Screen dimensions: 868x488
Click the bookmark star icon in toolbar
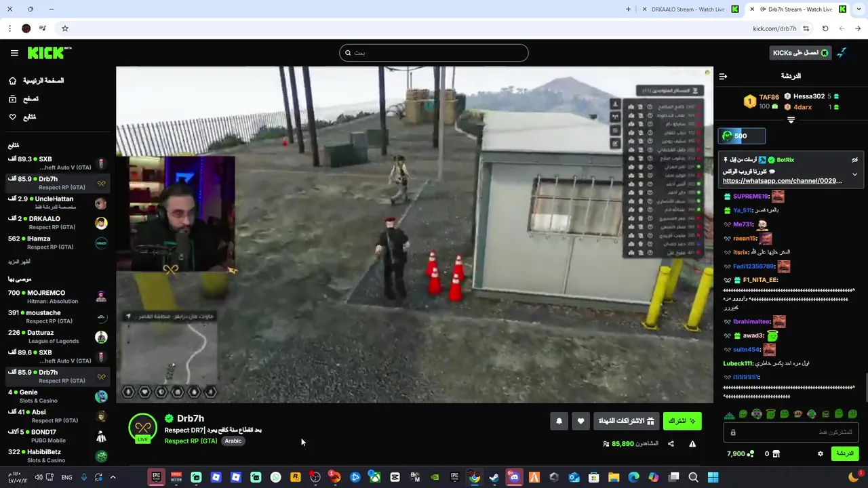[65, 28]
